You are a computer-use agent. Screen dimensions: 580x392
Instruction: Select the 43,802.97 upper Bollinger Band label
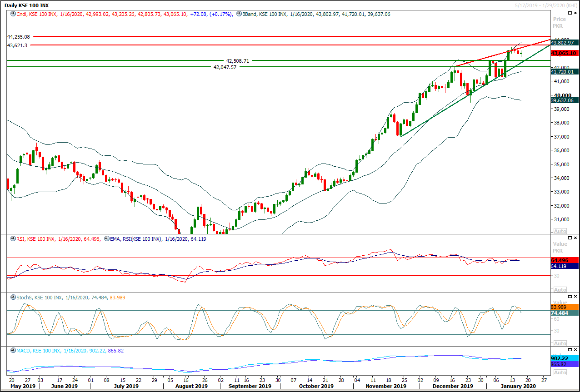click(x=564, y=42)
